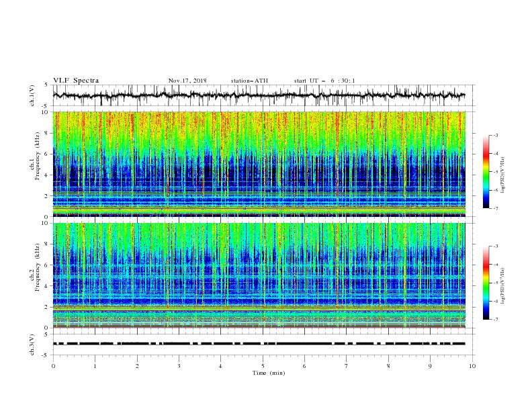This screenshot has height=411, width=532.
Task: Click time axis tick label "7"
Action: point(347,366)
